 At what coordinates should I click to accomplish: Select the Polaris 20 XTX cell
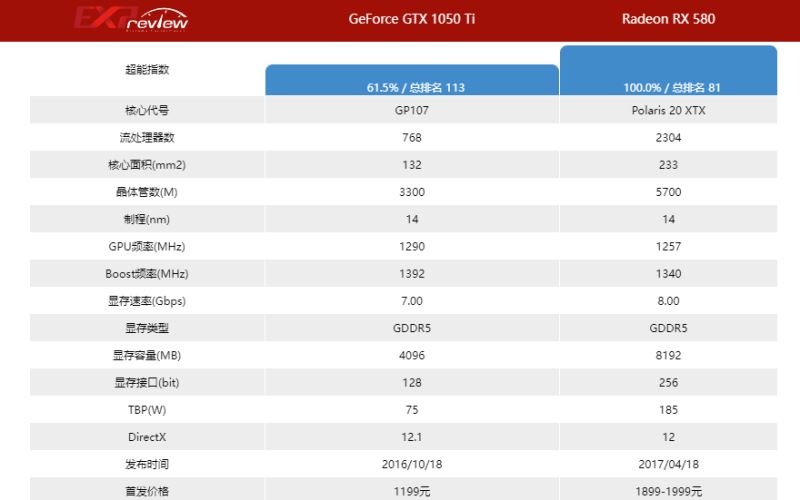[668, 110]
